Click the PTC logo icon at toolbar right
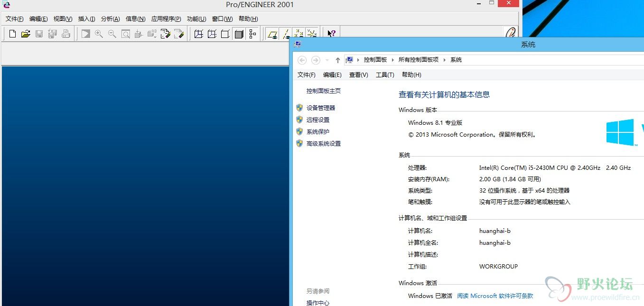644x306 pixels. click(511, 32)
